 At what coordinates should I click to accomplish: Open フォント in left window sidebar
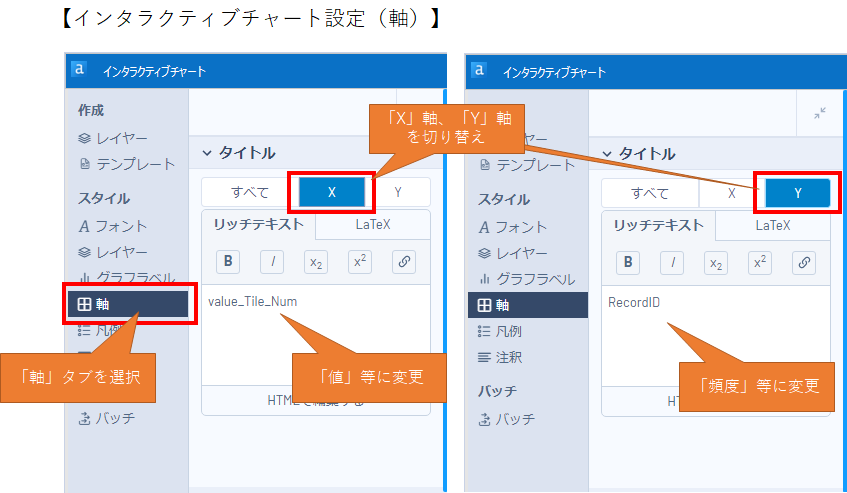tap(113, 226)
